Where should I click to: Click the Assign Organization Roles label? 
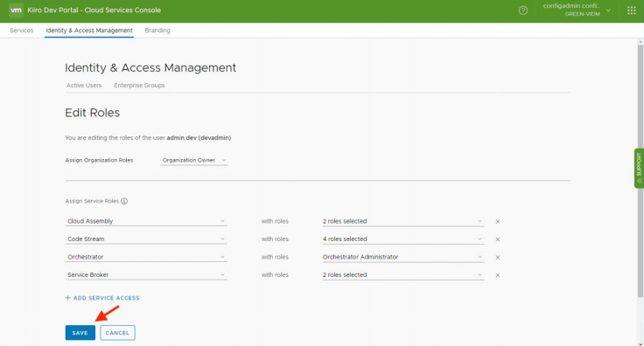tap(99, 160)
